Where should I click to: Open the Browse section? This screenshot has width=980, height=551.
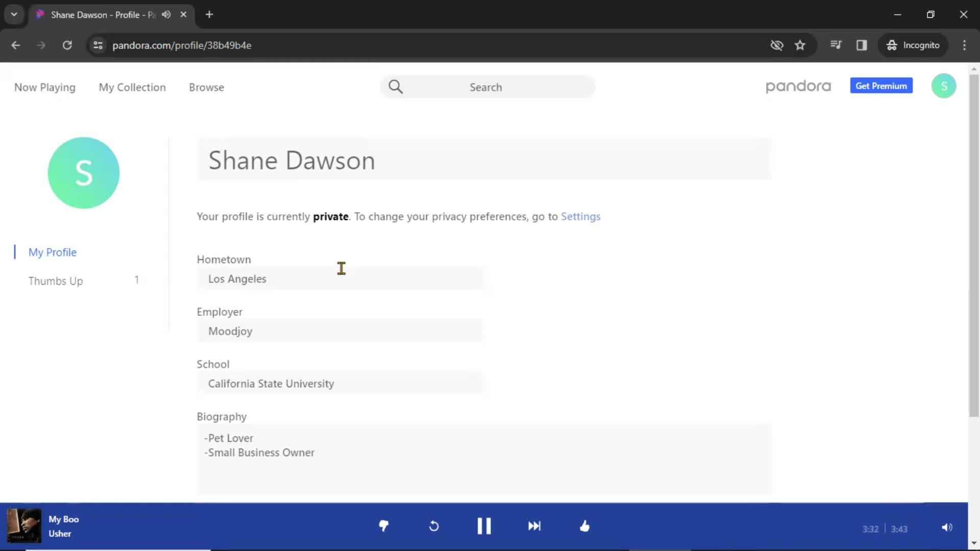coord(206,87)
